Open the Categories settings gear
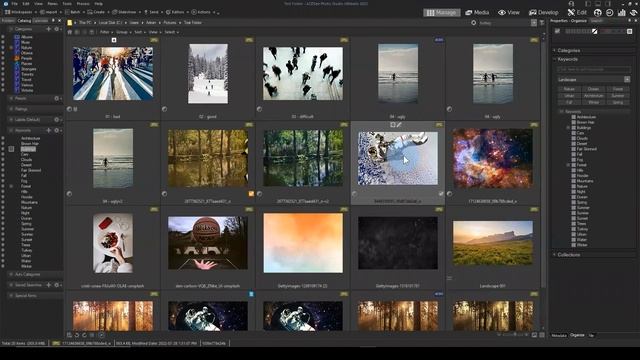 tap(57, 29)
